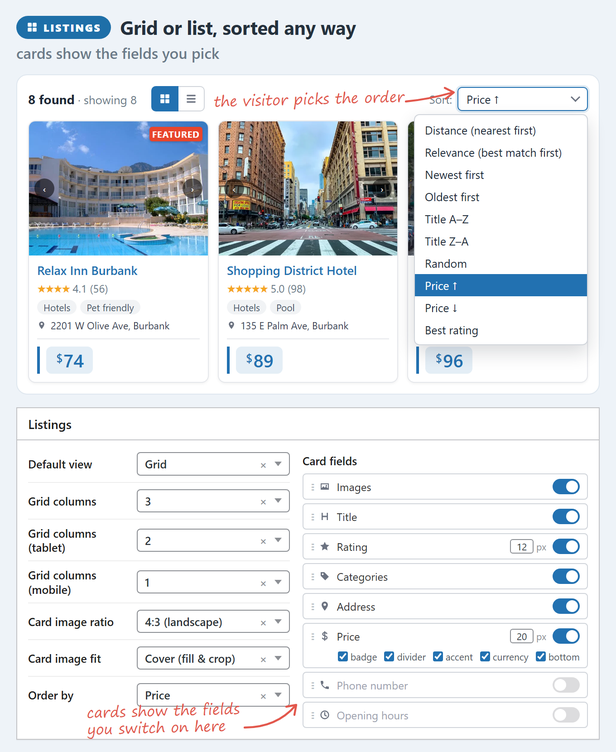This screenshot has width=616, height=752.
Task: Open the Card image fit dropdown
Action: coord(213,658)
